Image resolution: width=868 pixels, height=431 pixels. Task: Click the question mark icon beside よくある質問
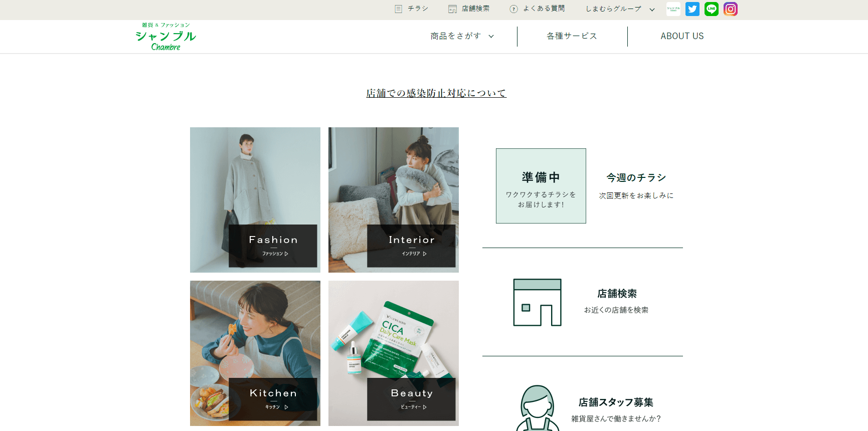pyautogui.click(x=513, y=9)
